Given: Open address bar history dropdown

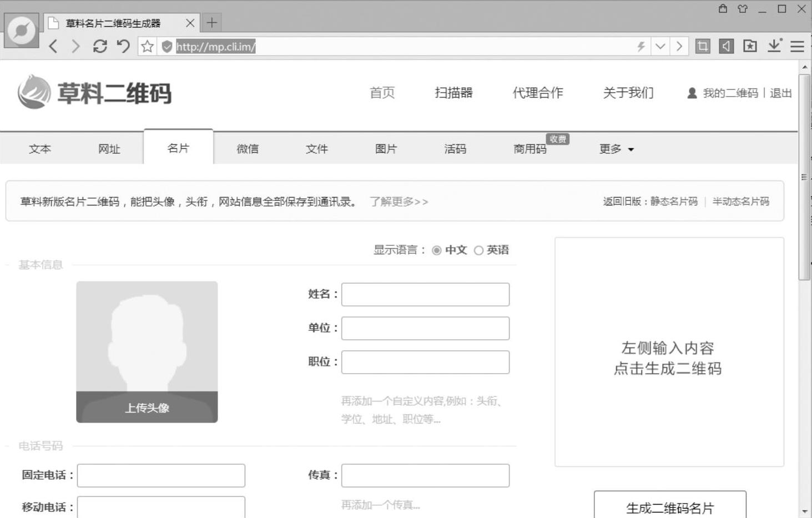Looking at the screenshot, I should tap(660, 46).
